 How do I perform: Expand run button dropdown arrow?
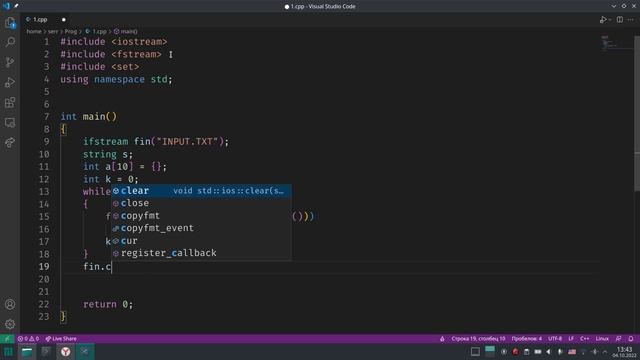pyautogui.click(x=610, y=20)
